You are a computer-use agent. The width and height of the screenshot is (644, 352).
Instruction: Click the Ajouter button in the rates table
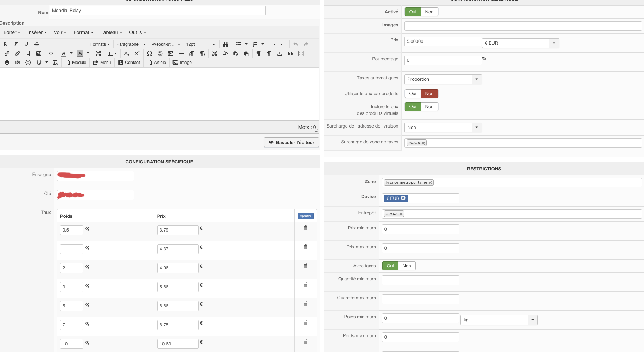click(305, 216)
